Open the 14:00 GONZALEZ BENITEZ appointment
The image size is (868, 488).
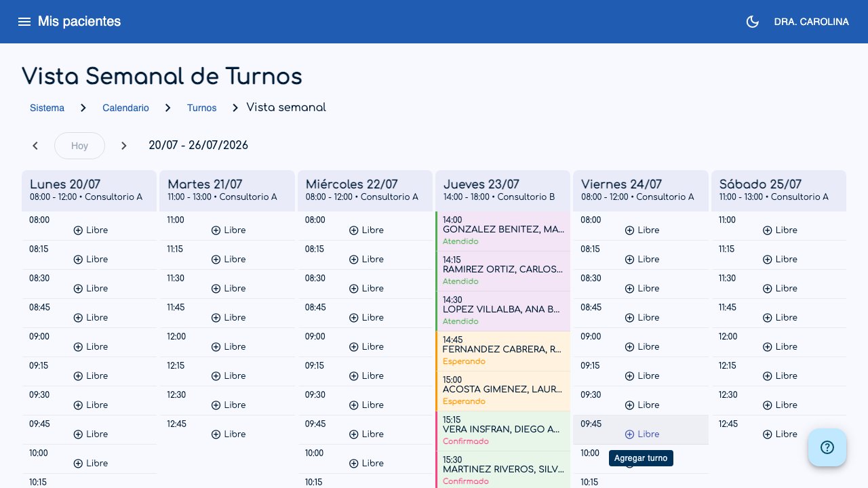pos(503,231)
